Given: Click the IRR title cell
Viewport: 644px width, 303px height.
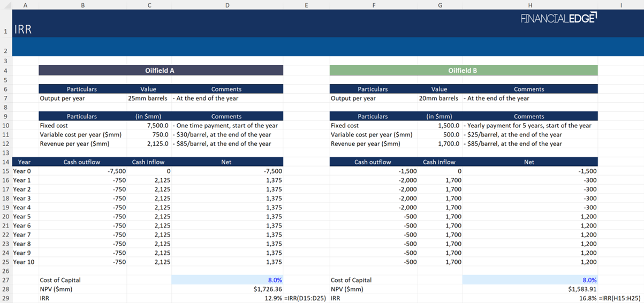Looking at the screenshot, I should (x=23, y=30).
